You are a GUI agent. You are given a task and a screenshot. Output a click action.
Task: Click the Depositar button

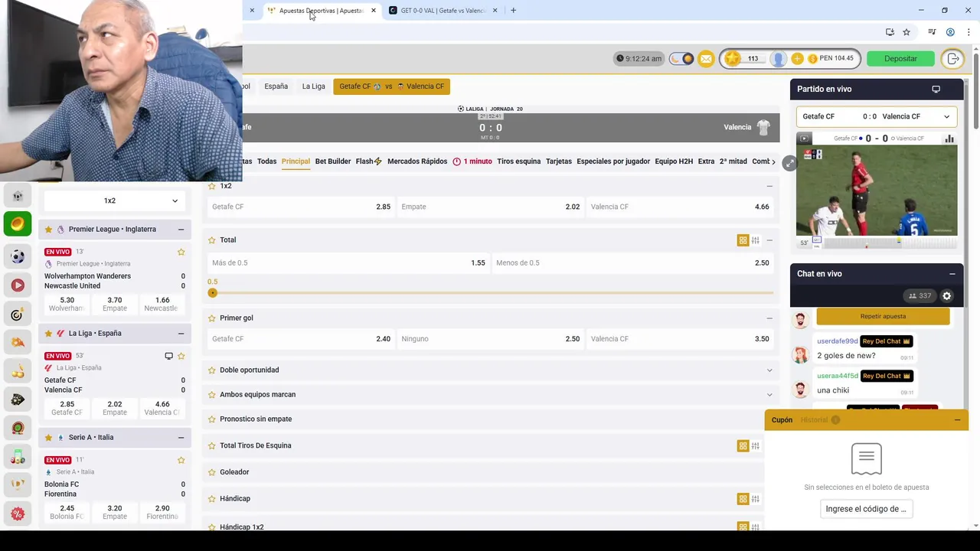pos(900,59)
